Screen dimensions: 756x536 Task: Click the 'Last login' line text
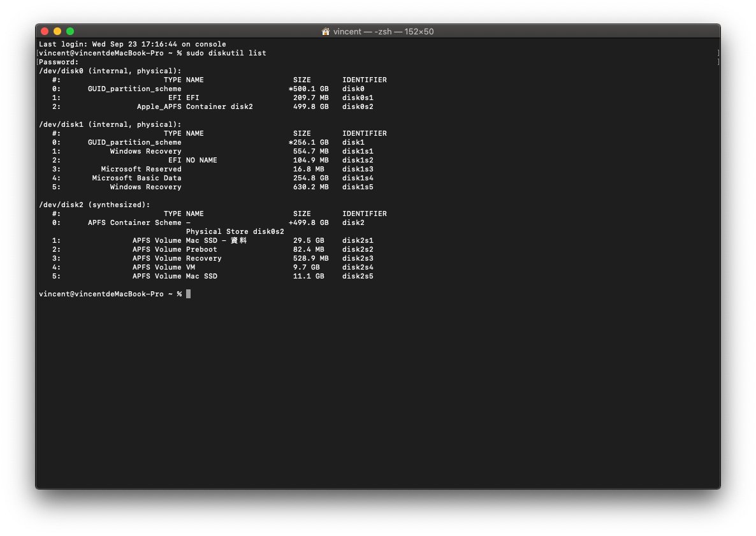tap(132, 44)
